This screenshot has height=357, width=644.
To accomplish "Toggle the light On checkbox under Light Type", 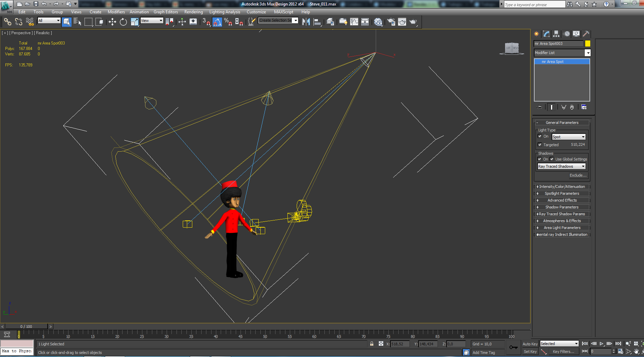I will 540,136.
